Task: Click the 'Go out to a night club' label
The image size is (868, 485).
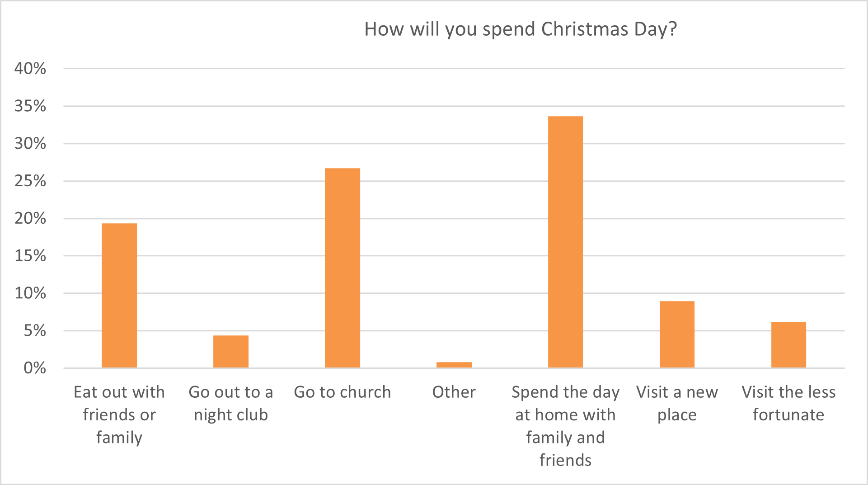Action: (231, 403)
